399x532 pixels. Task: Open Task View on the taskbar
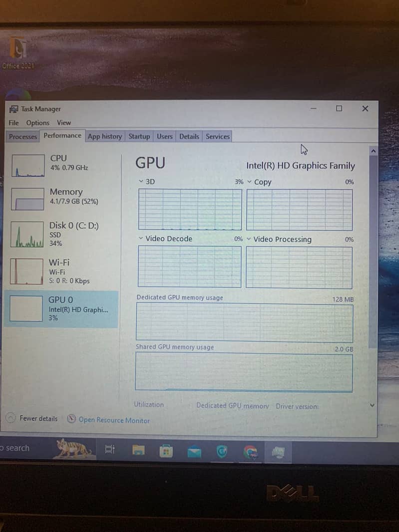pyautogui.click(x=110, y=450)
